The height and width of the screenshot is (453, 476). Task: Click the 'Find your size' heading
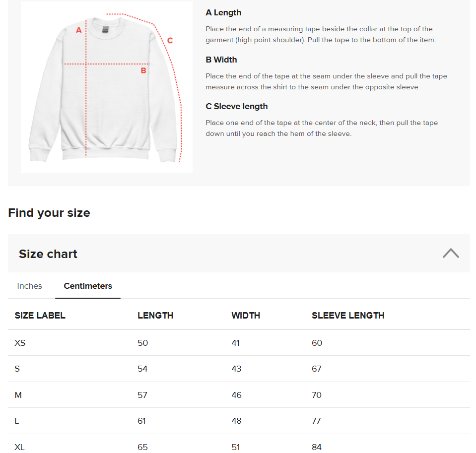pos(49,212)
